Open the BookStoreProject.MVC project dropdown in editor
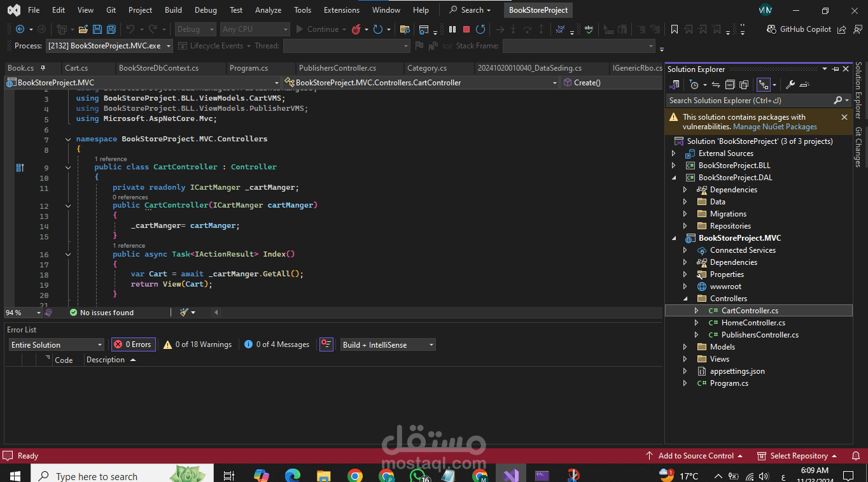The height and width of the screenshot is (482, 868). click(143, 83)
